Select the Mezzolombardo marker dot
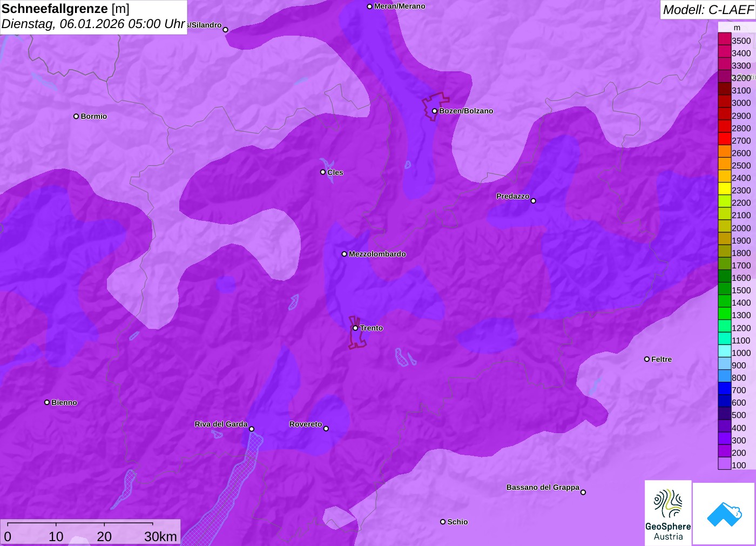 [345, 254]
